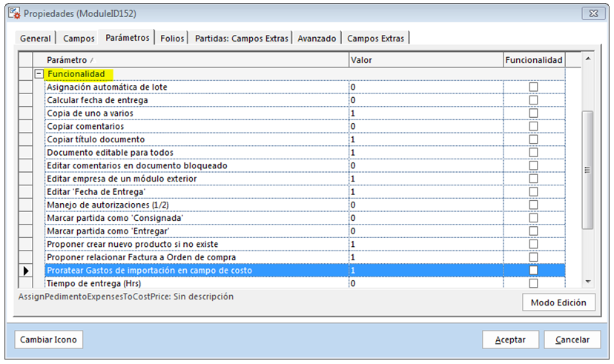Switch to the General tab
This screenshot has height=364, width=614.
click(35, 39)
